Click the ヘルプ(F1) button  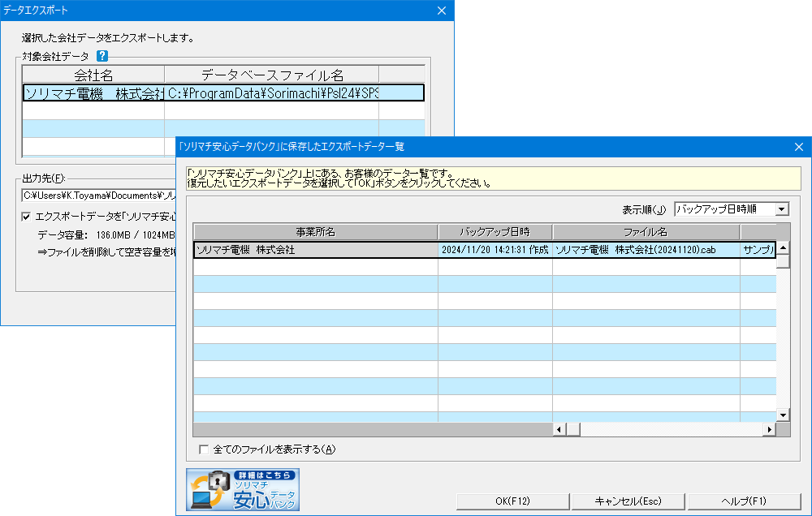(744, 501)
